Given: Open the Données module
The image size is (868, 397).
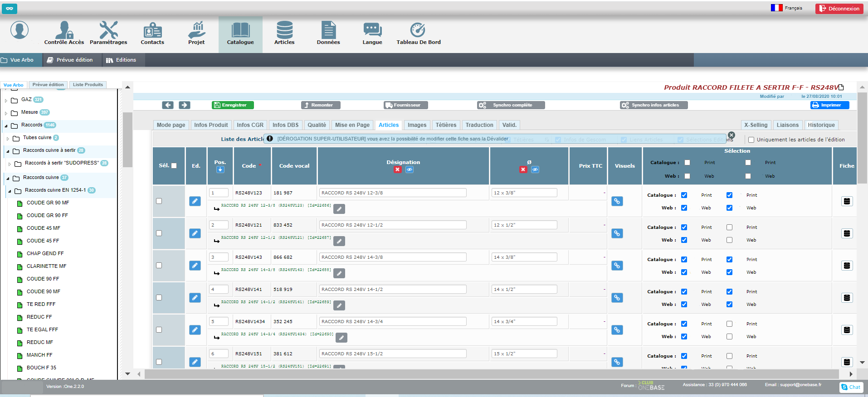Looking at the screenshot, I should (328, 33).
